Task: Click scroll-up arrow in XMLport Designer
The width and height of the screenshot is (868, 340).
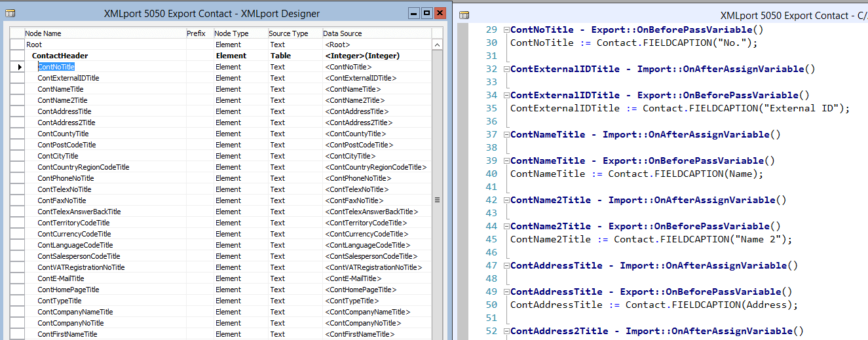Action: (438, 45)
